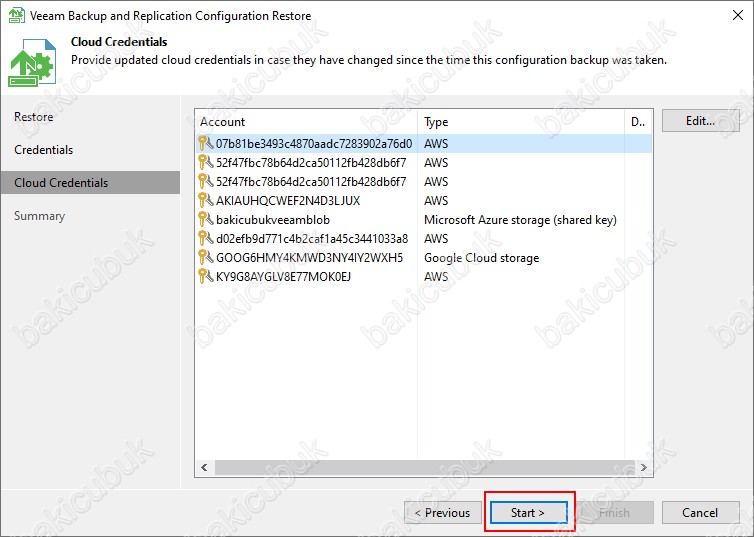The image size is (754, 537).
Task: Click the horizontal scrollbar right arrow
Action: pos(643,467)
